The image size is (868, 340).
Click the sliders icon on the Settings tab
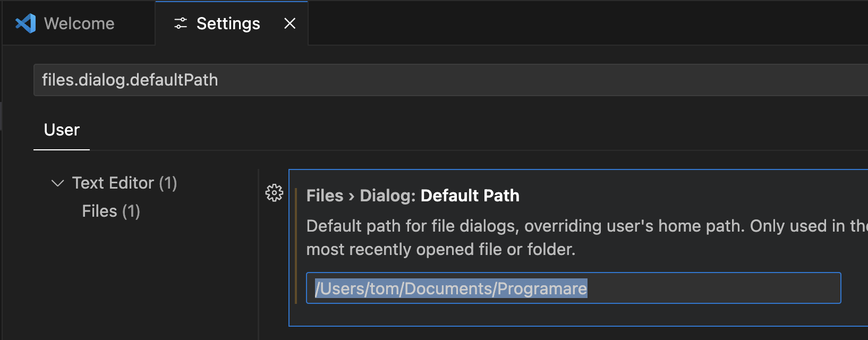(181, 23)
